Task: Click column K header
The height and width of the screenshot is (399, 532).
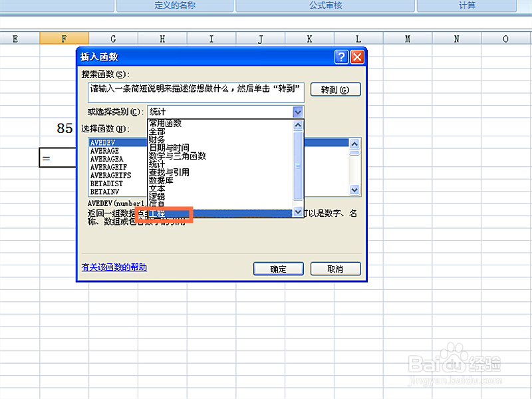Action: pos(309,39)
